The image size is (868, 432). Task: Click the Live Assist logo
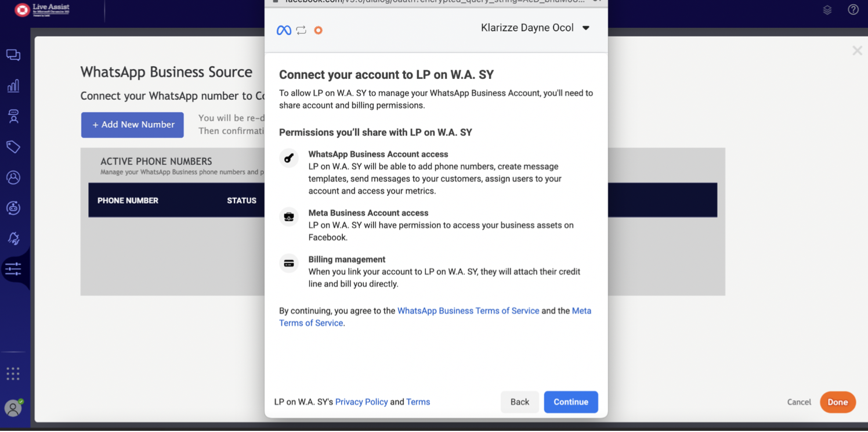pos(42,9)
